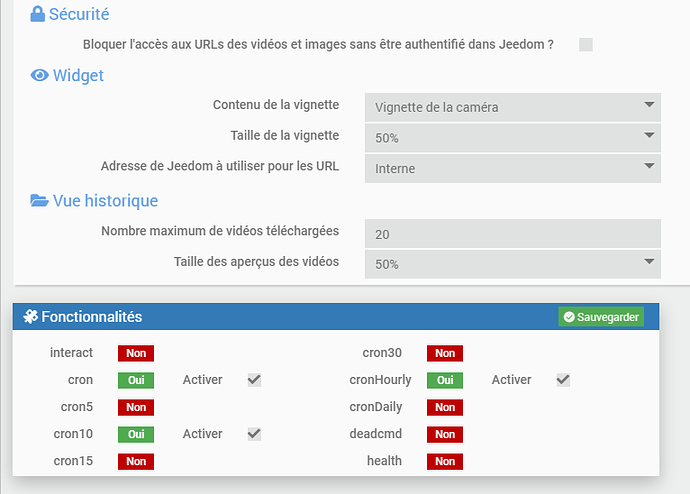Uncheck the cronHourly Activer checkbox
This screenshot has height=494, width=690.
(x=563, y=380)
